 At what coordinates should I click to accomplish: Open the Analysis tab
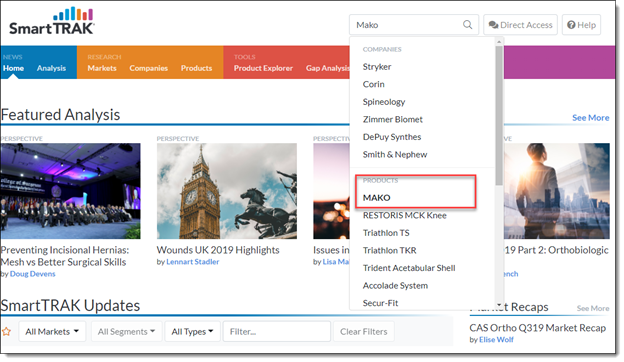(51, 68)
